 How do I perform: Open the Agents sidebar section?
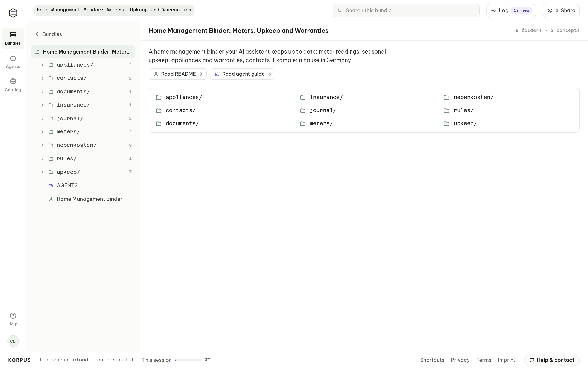(13, 62)
